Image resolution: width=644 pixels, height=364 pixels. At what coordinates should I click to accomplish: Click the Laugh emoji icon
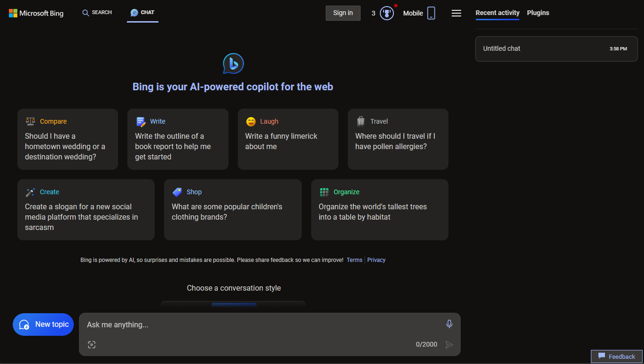(251, 122)
